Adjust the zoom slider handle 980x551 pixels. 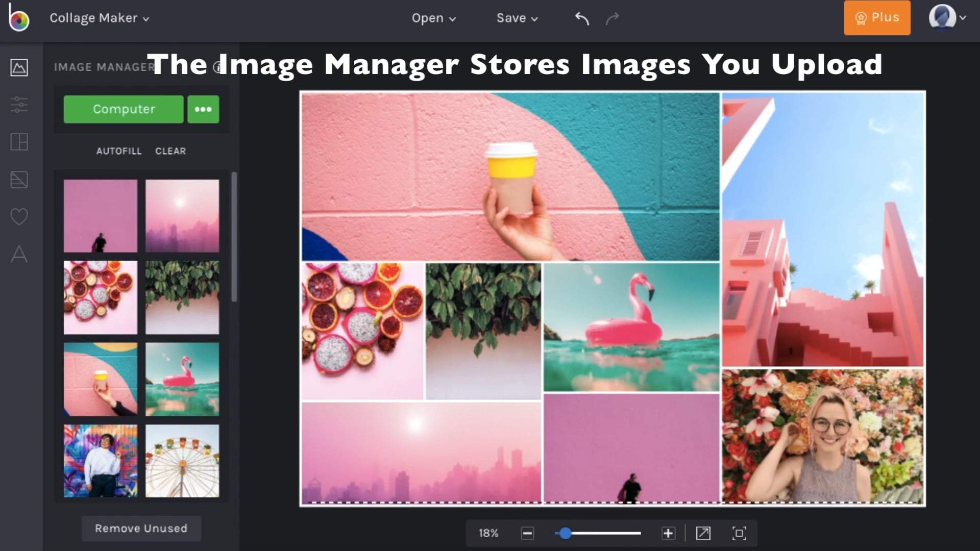pyautogui.click(x=565, y=533)
